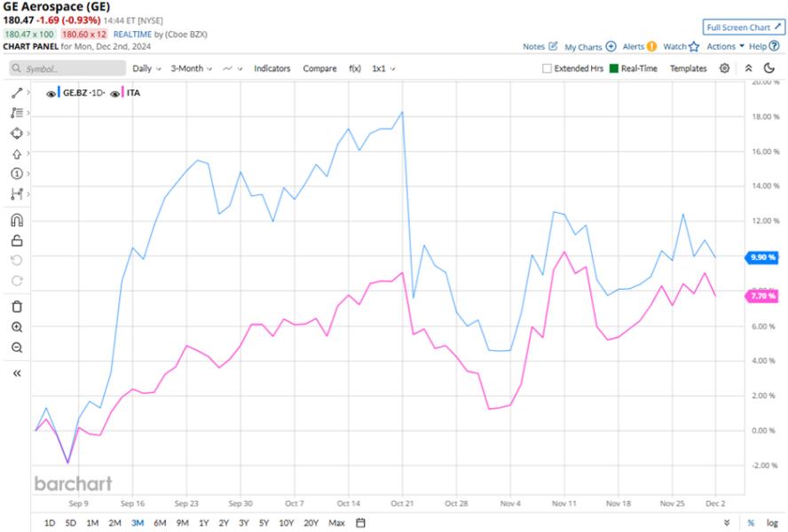Select the Max time range
788x532 pixels.
(x=336, y=523)
